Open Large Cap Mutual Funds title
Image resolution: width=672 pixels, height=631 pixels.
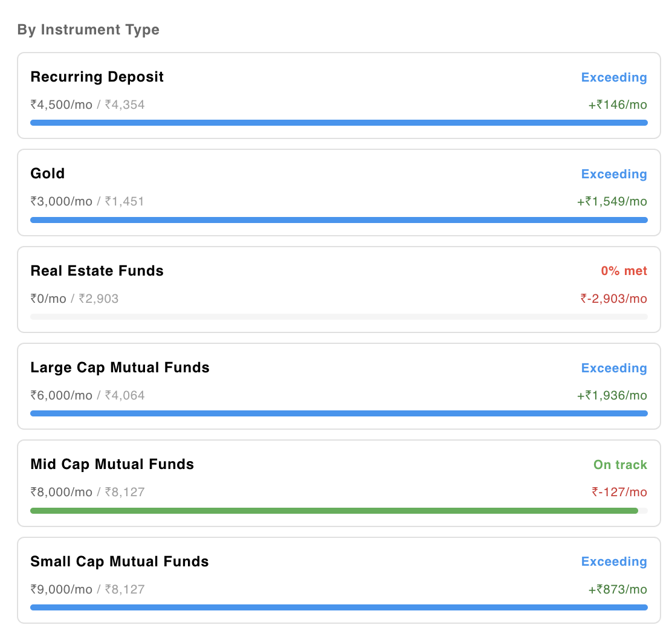[x=120, y=368]
